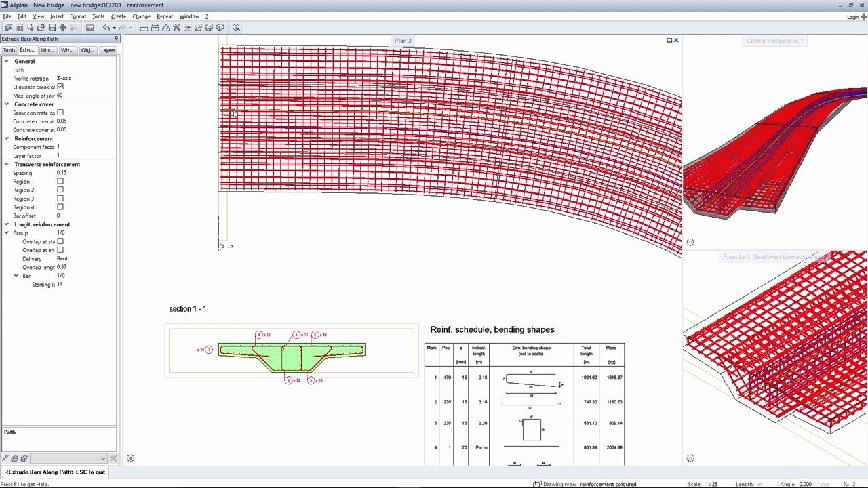Maximize the Plan:3 viewport

[x=669, y=41]
